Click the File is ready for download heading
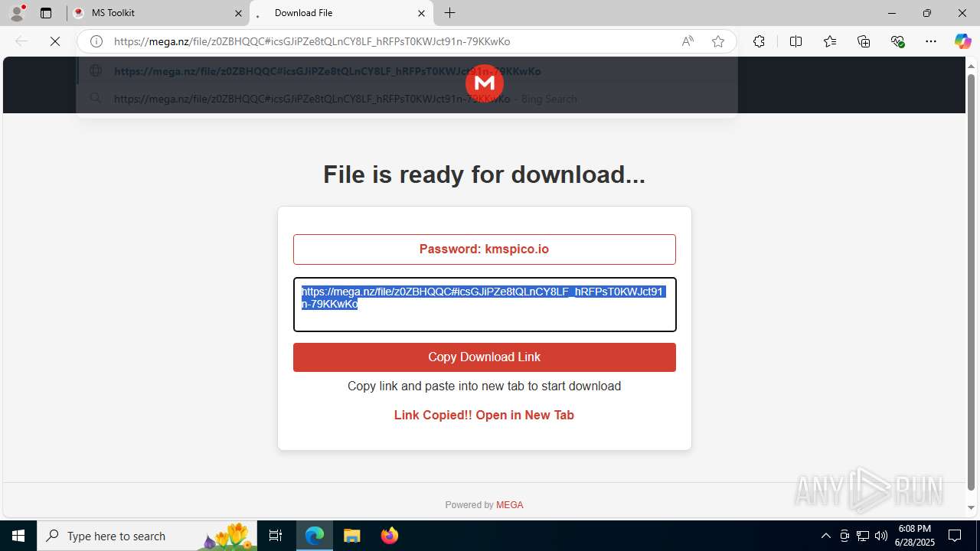This screenshot has width=980, height=551. pyautogui.click(x=484, y=174)
